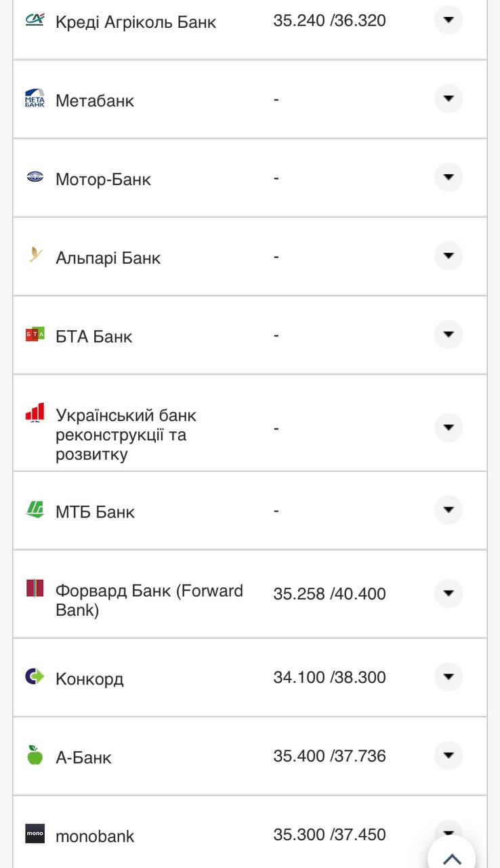Click the Метабанк logo icon

35,98
